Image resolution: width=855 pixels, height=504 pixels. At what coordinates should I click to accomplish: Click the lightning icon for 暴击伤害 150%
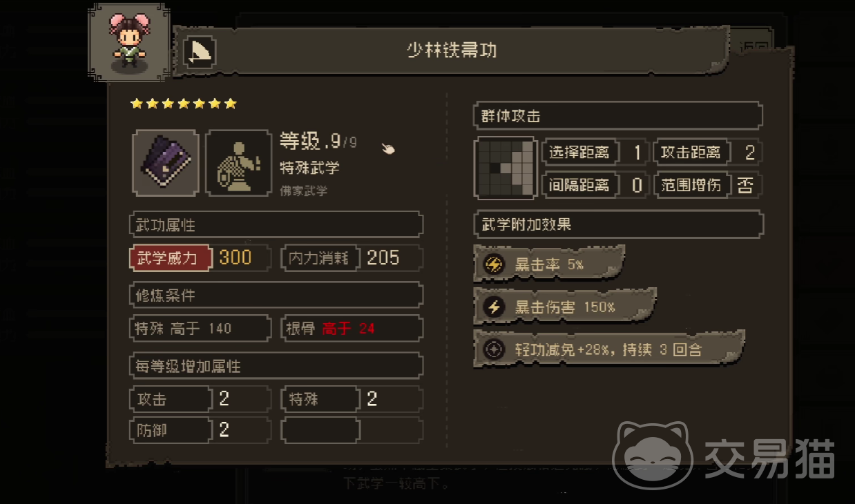(x=494, y=307)
